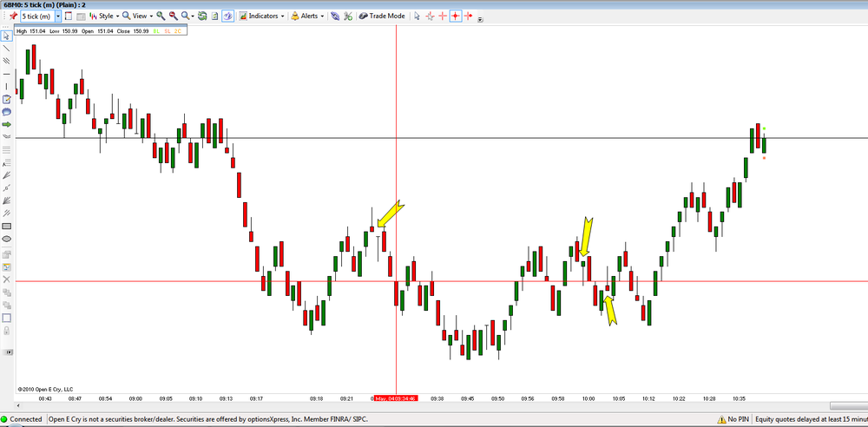Click the padlock lock drawings icon
Viewport: 868px width, 427px height.
pyautogui.click(x=7, y=331)
